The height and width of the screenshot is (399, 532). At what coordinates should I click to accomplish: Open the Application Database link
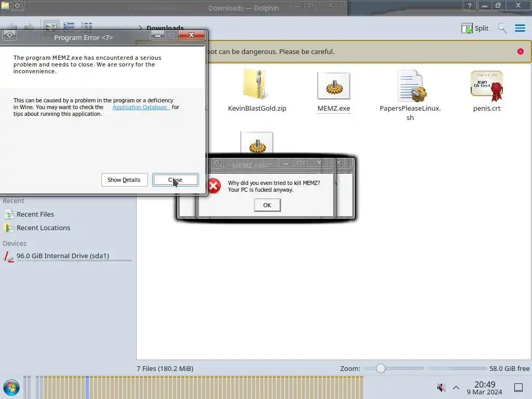point(140,107)
